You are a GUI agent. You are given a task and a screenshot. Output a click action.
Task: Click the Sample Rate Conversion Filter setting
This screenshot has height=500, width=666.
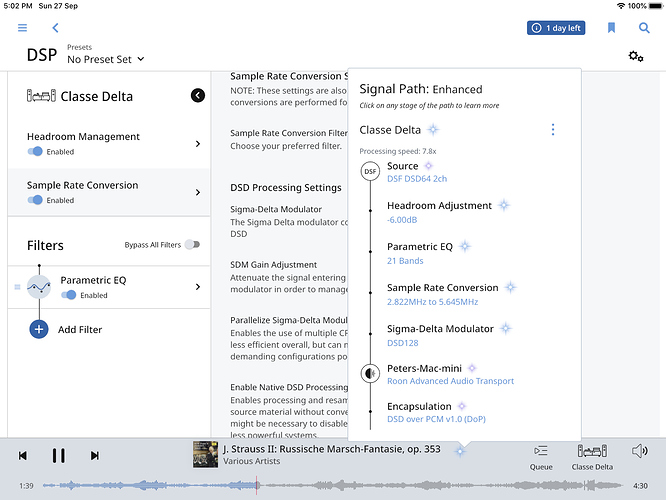[x=289, y=133]
